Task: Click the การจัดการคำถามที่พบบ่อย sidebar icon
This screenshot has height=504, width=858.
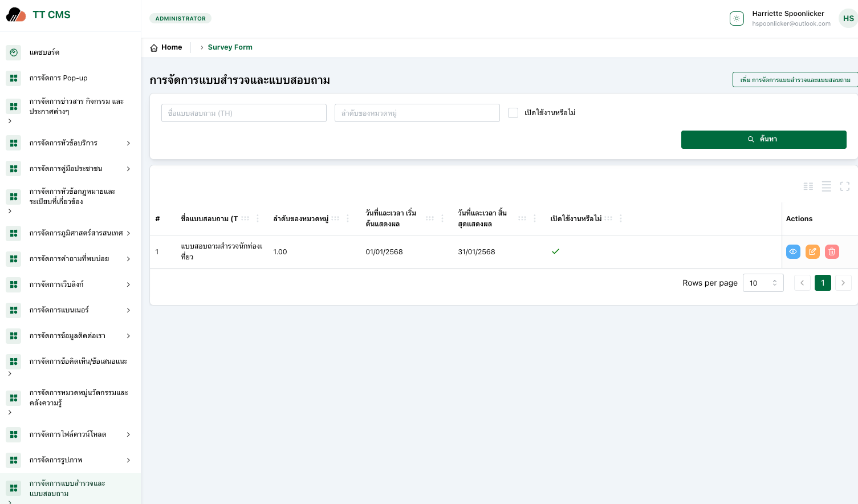Action: click(14, 259)
